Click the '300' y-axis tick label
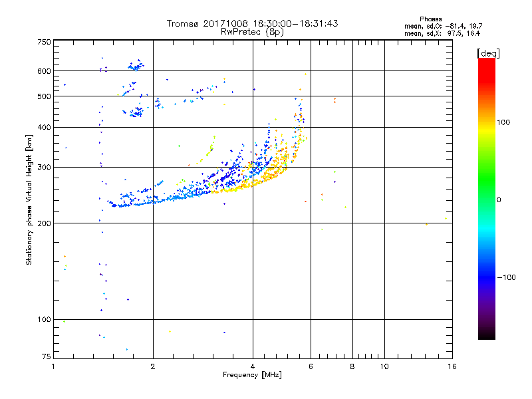The image size is (532, 399). point(44,168)
